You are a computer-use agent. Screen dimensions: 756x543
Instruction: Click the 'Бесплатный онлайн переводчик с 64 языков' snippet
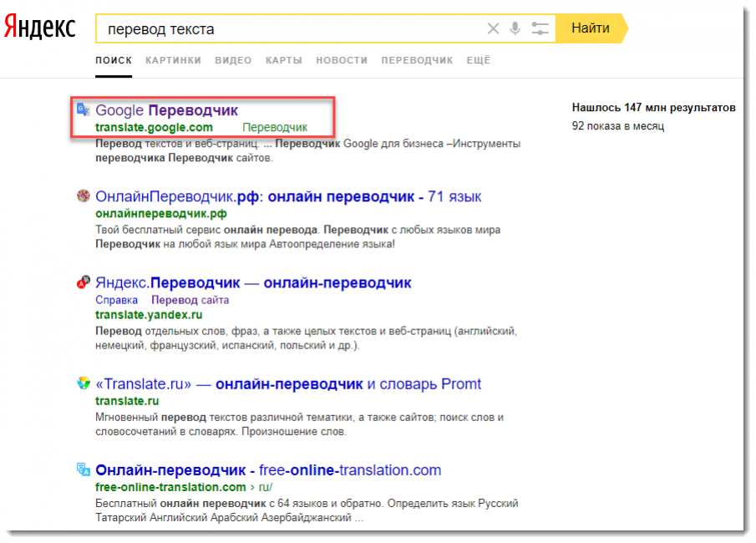tap(307, 510)
